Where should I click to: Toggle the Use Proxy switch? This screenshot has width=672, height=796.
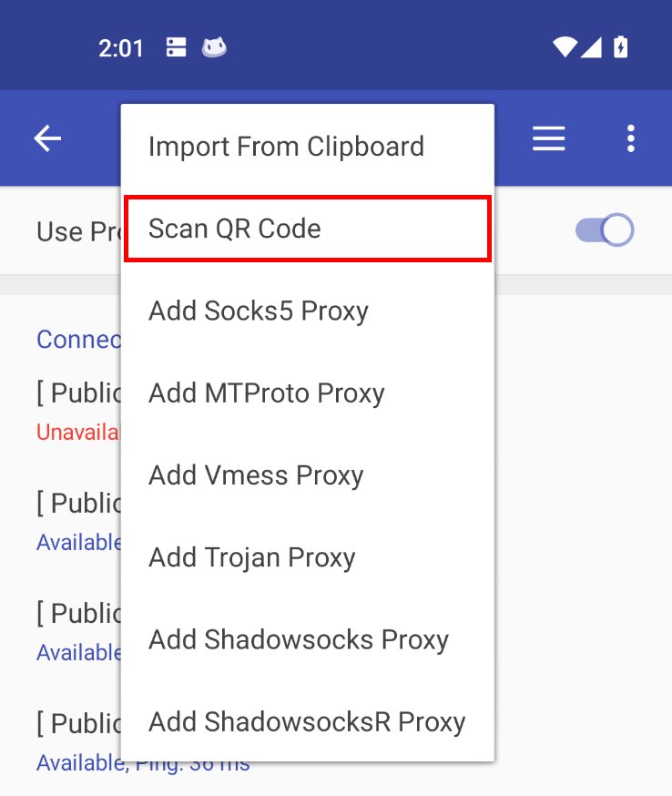(x=605, y=230)
